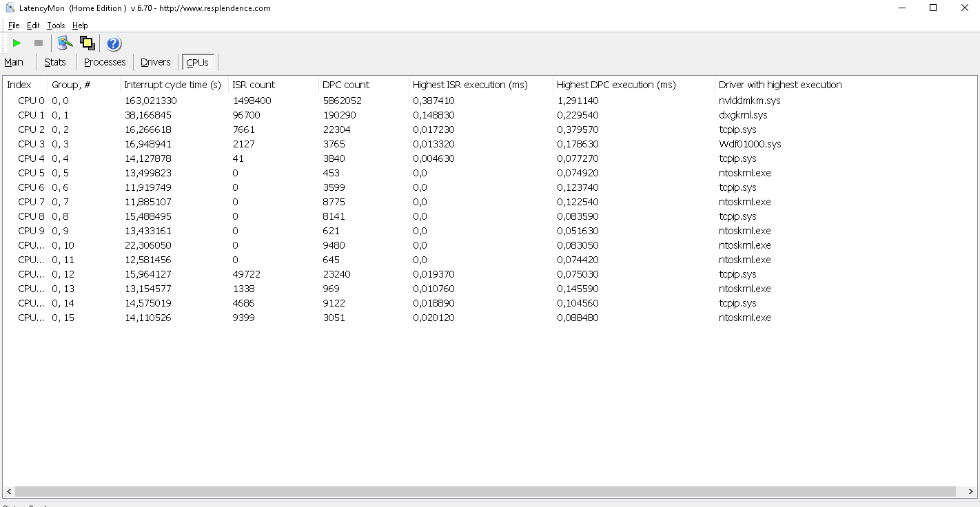Image resolution: width=980 pixels, height=507 pixels.
Task: Click highest DPC execution 0,379570
Action: point(578,130)
